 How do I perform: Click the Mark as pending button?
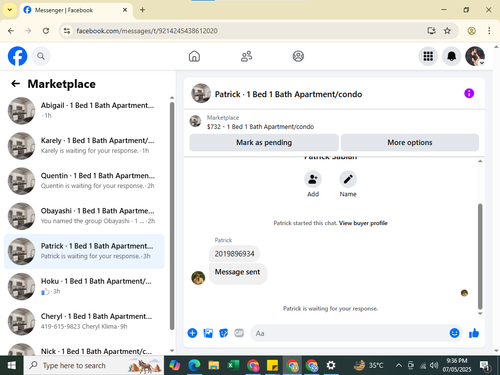[264, 143]
